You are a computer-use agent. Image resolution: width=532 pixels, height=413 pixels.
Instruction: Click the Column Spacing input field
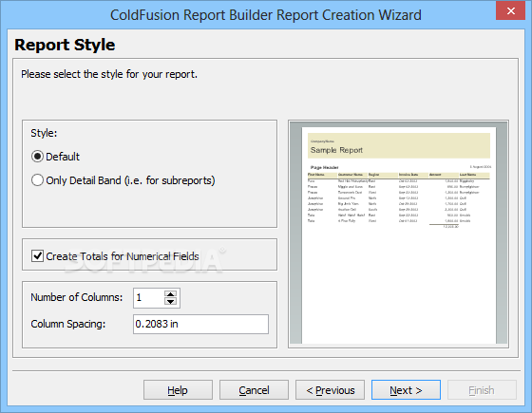(200, 324)
